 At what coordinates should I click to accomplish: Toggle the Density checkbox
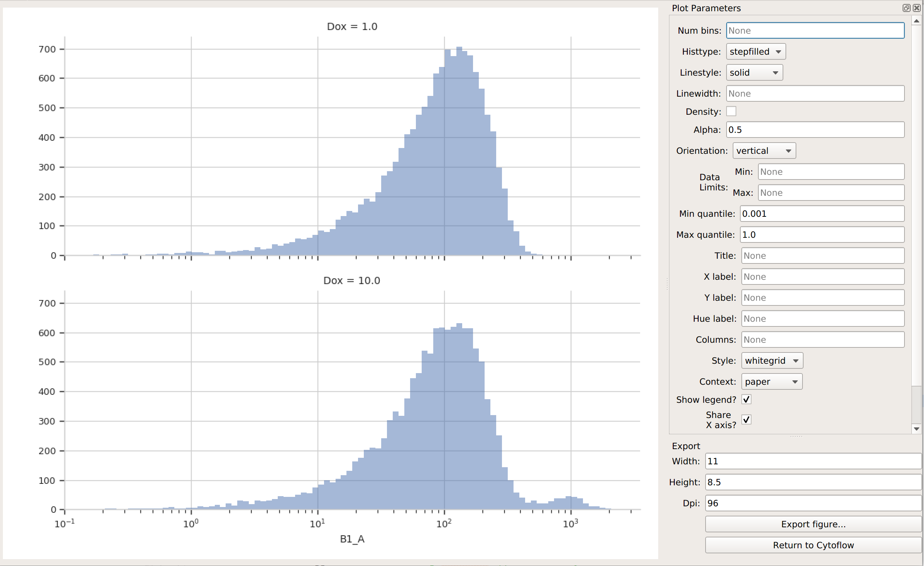(731, 111)
